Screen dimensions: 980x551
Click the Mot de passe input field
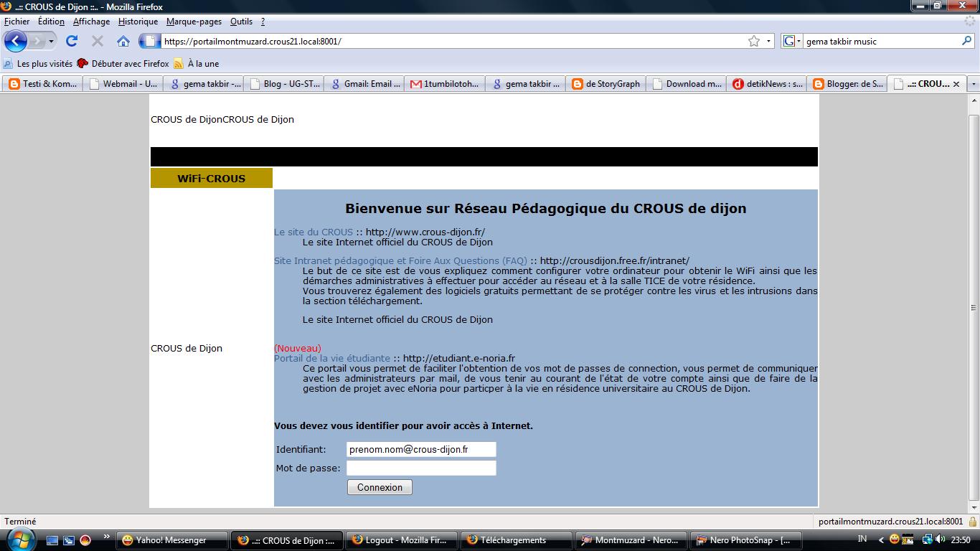tap(421, 468)
